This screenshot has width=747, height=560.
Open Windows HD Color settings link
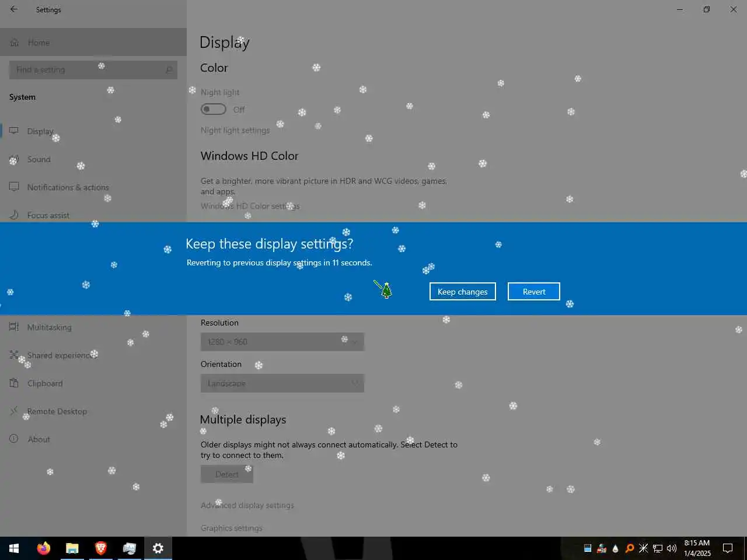250,206
